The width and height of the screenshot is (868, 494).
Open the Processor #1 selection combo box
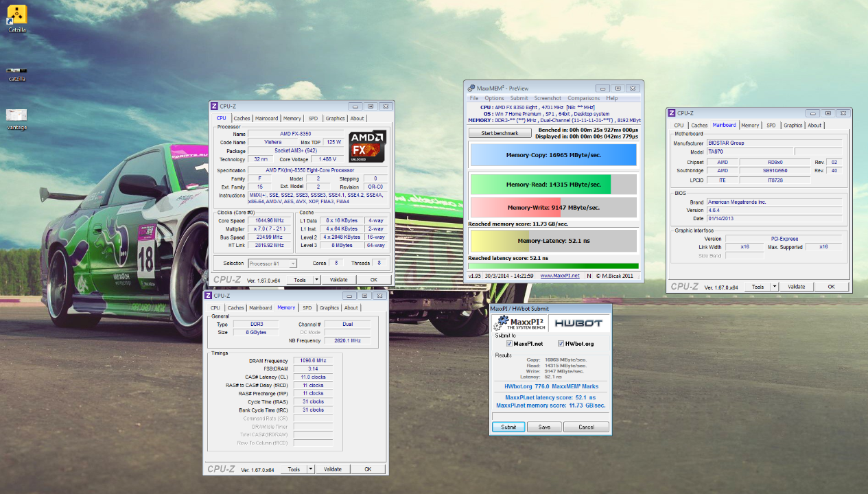click(x=272, y=263)
